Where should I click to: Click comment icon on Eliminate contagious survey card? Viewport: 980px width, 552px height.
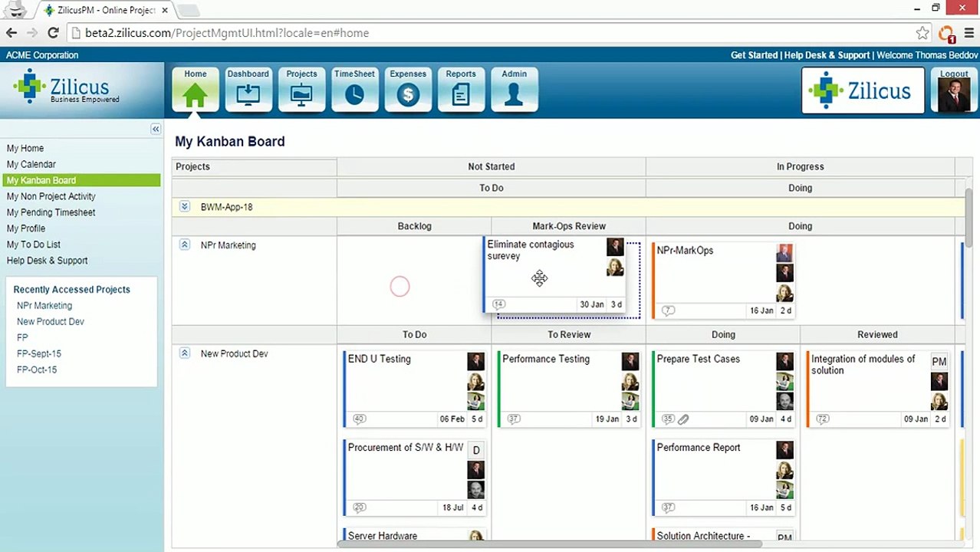498,304
